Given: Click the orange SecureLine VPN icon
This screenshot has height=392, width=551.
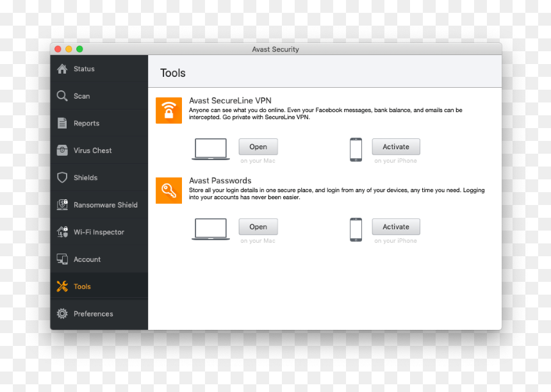Looking at the screenshot, I should pyautogui.click(x=169, y=110).
